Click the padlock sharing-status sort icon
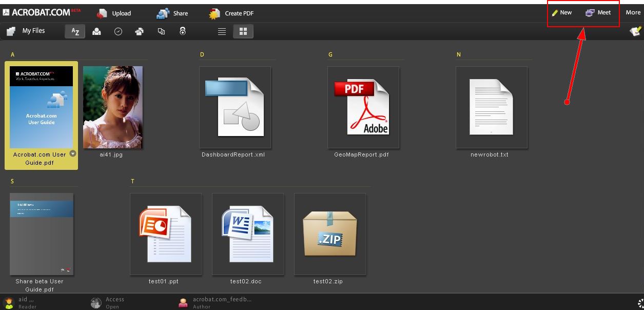The image size is (644, 310). click(x=183, y=32)
